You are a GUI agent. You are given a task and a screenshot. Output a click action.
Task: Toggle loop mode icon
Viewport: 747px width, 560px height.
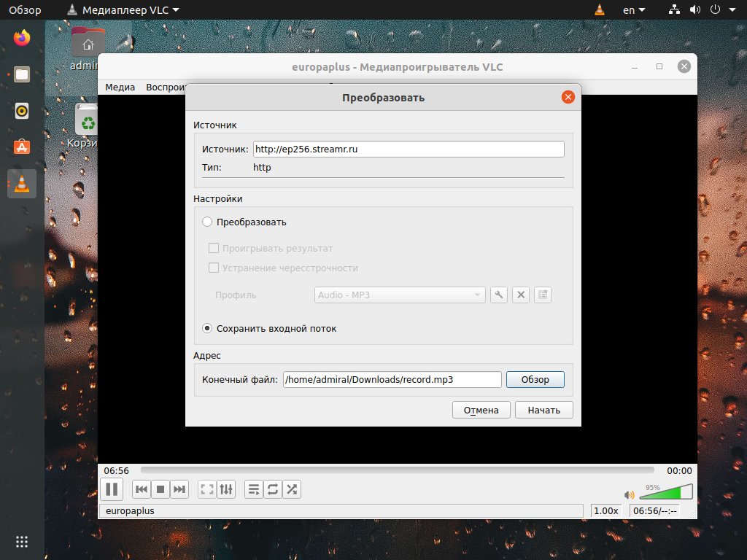point(273,489)
